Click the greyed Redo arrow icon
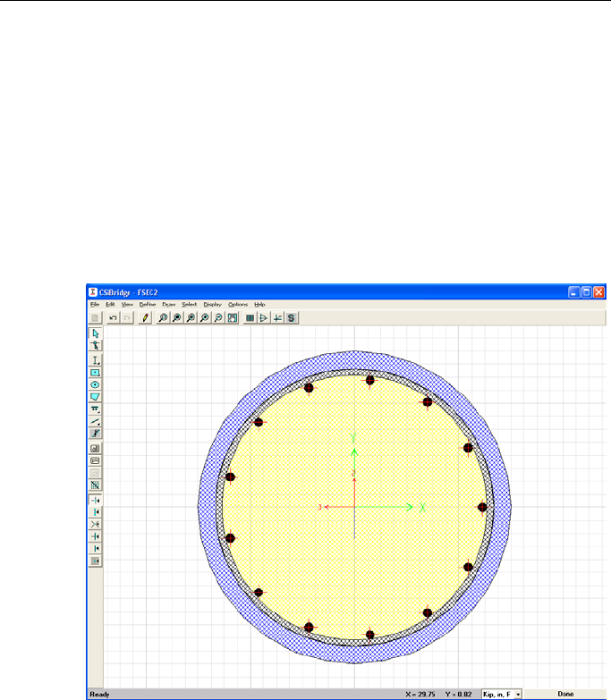The width and height of the screenshot is (611, 700). pos(127,318)
